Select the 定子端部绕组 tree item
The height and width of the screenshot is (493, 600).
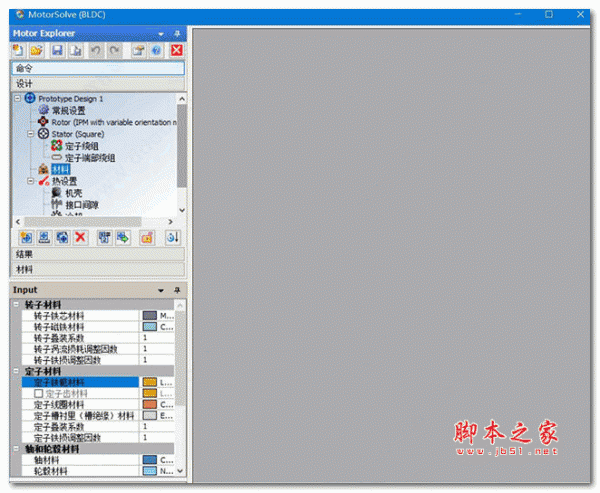point(90,158)
